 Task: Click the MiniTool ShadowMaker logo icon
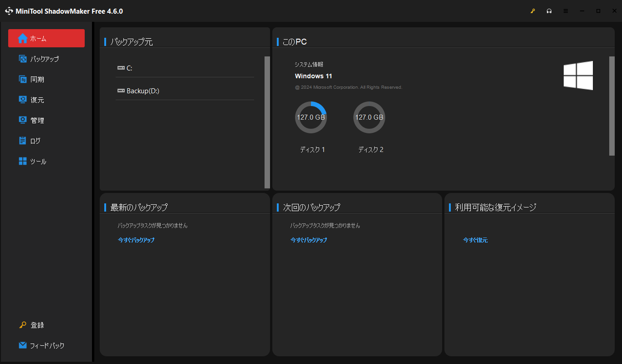(9, 11)
